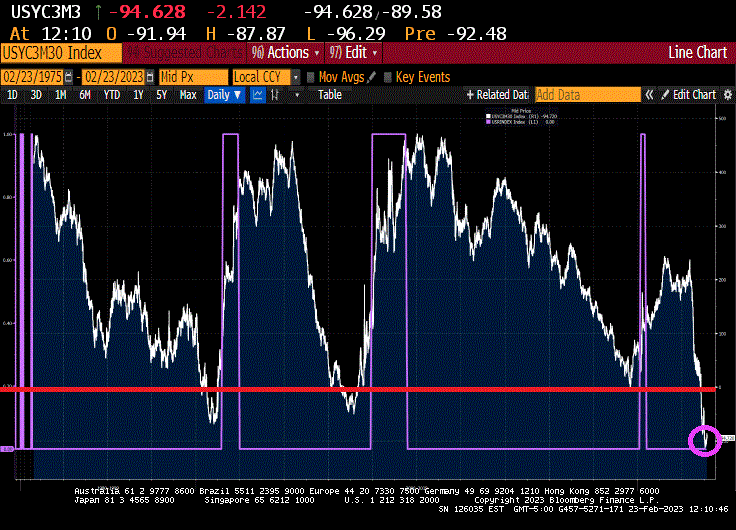
Task: Click the double left chevron collapse icon
Action: (x=649, y=95)
